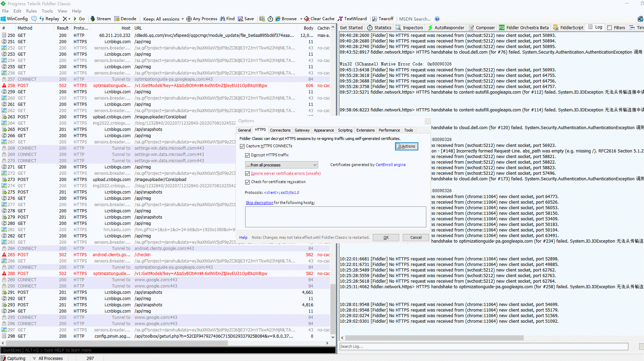Click the QuickExec command box
This screenshot has width=644, height=361.
(168, 350)
